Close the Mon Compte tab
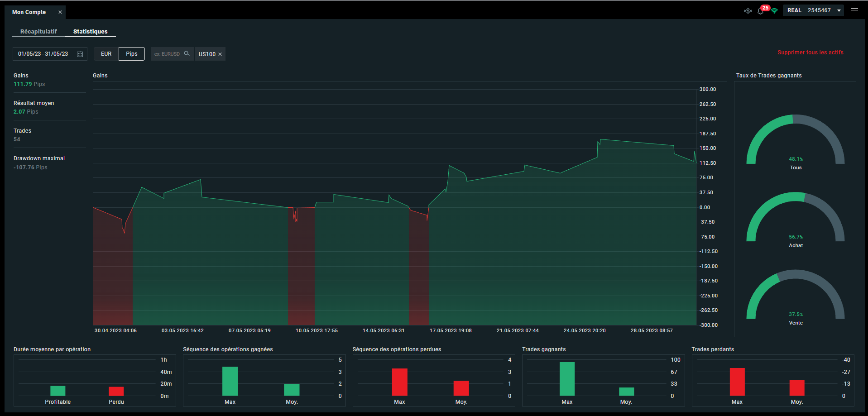The height and width of the screenshot is (416, 868). [60, 12]
